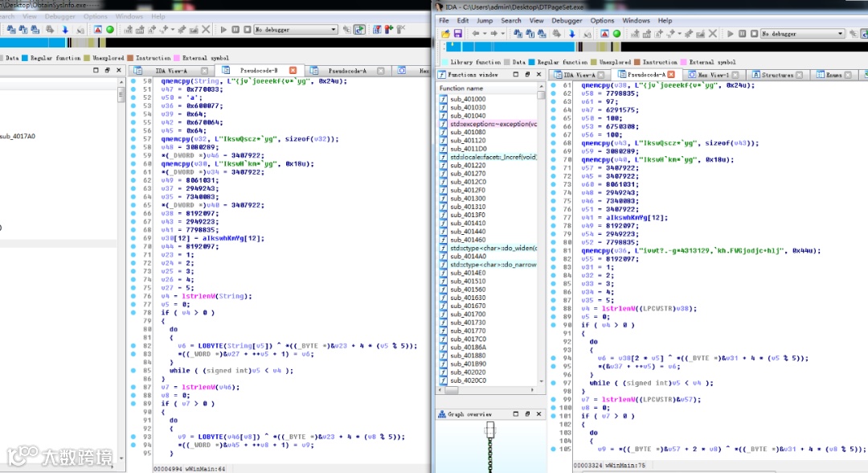Jump forward in DTPageSet window toolbar
868x473 pixels.
pyautogui.click(x=493, y=34)
